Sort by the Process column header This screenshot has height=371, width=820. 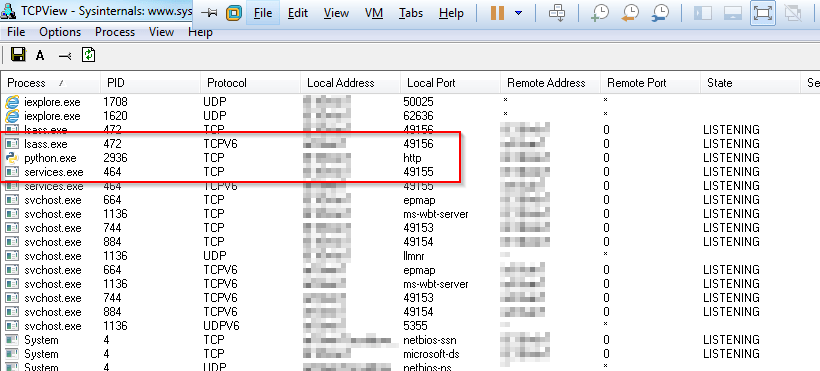coord(50,83)
